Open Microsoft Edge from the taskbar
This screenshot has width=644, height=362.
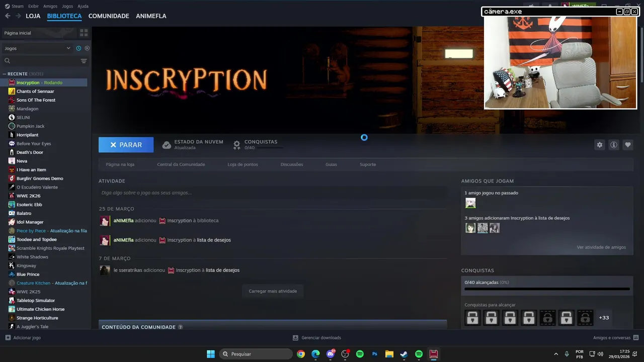coord(315,354)
